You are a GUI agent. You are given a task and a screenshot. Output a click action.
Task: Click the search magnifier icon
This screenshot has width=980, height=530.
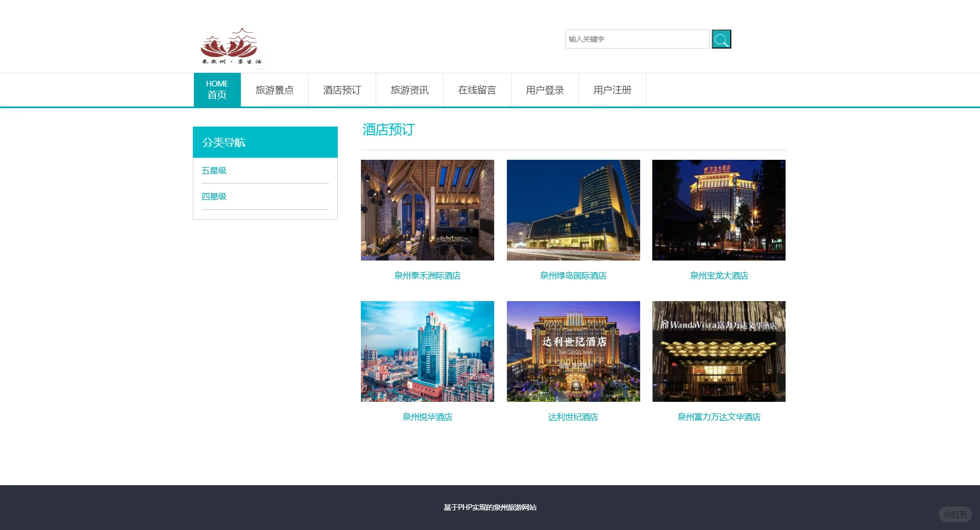(x=721, y=38)
